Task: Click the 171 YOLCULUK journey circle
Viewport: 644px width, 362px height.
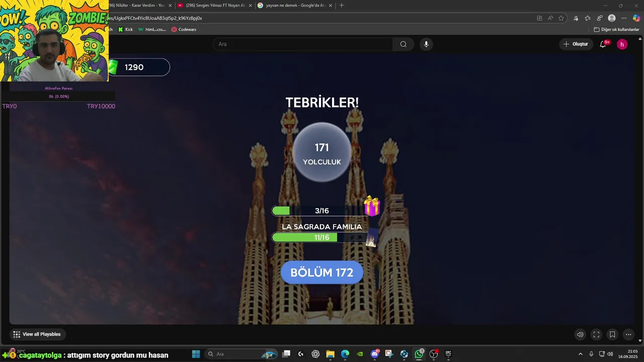Action: 322,153
